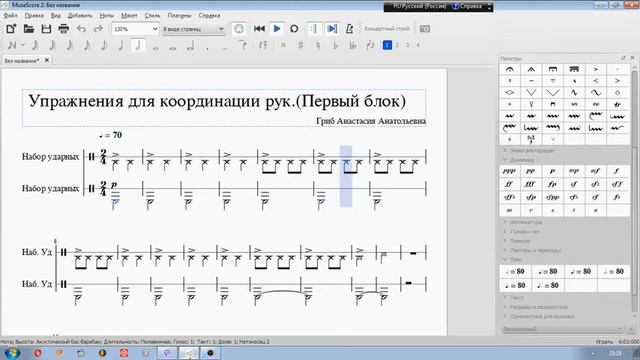The width and height of the screenshot is (640, 360).
Task: Toggle play repeats button
Action: pos(314,29)
